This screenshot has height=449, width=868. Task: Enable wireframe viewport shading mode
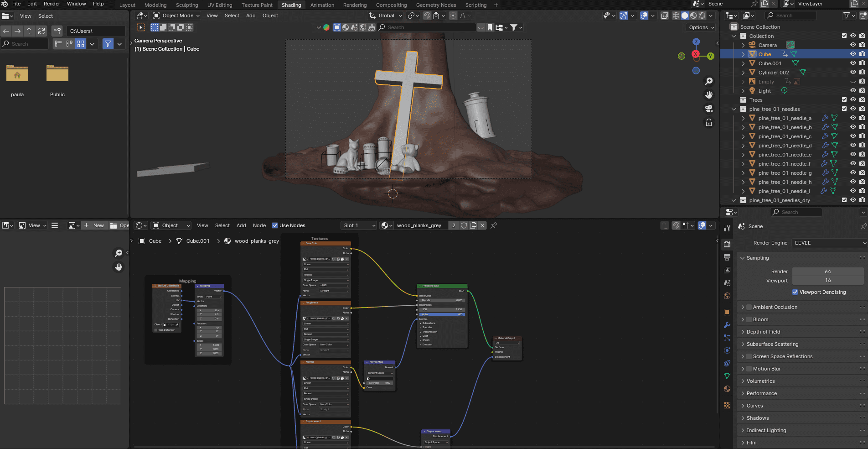pos(675,15)
